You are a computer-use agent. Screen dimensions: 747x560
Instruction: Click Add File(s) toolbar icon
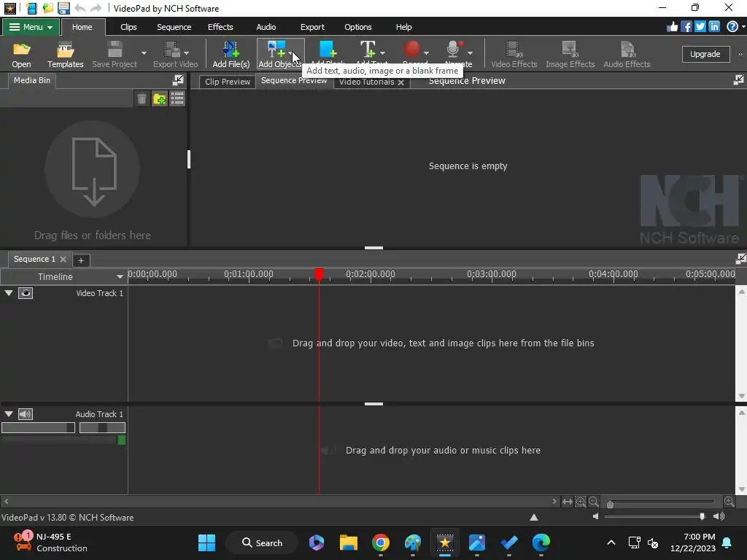pyautogui.click(x=231, y=49)
